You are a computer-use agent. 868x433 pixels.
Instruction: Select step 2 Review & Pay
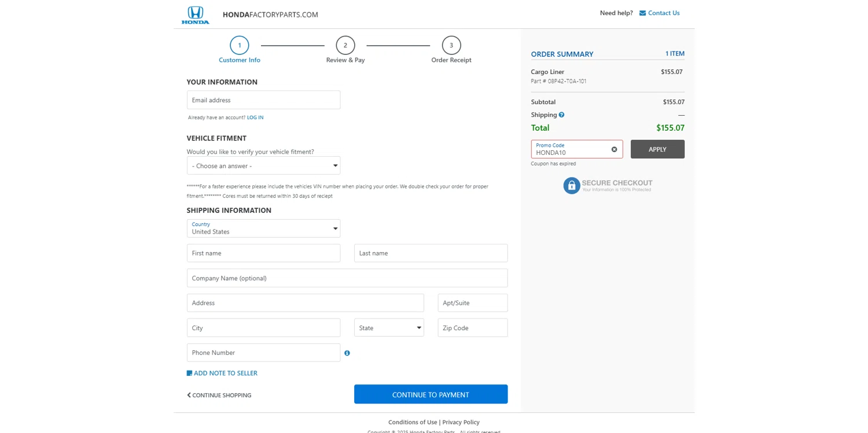(x=345, y=50)
